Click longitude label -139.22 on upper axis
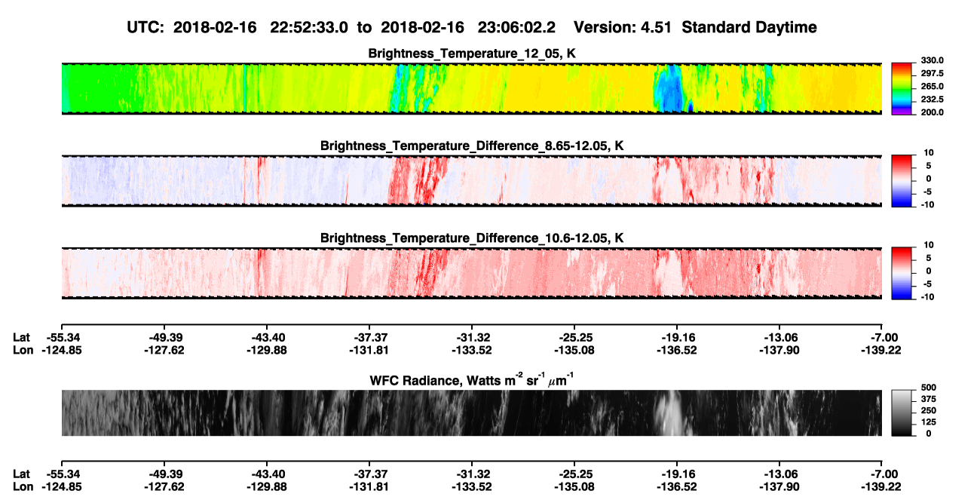980x503 pixels. click(882, 350)
